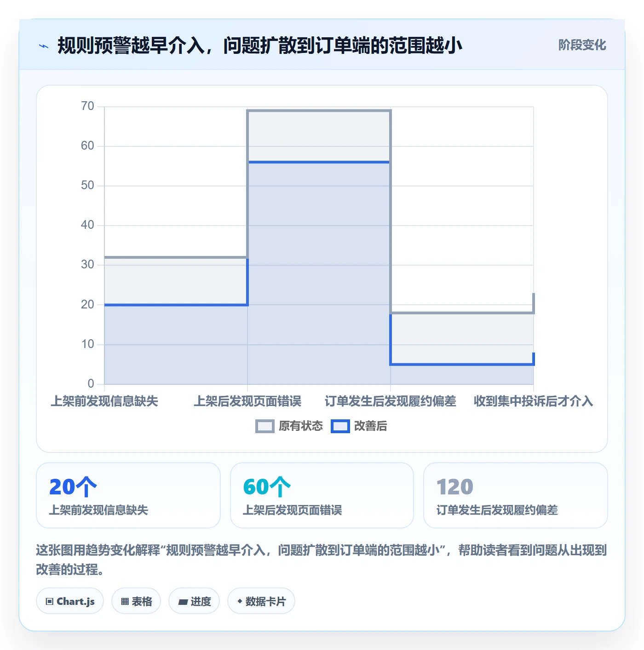Click the y-axis value 60
This screenshot has height=650, width=644.
point(87,146)
